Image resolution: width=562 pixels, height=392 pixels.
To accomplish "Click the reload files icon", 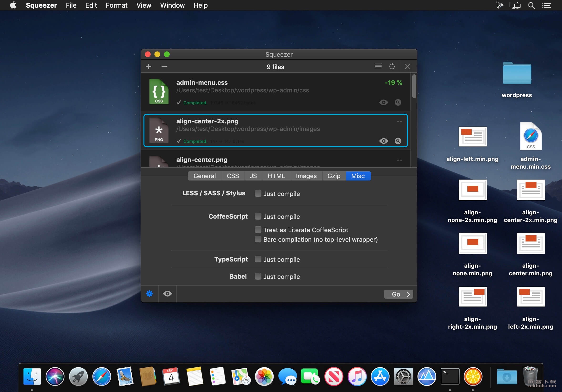I will click(392, 66).
